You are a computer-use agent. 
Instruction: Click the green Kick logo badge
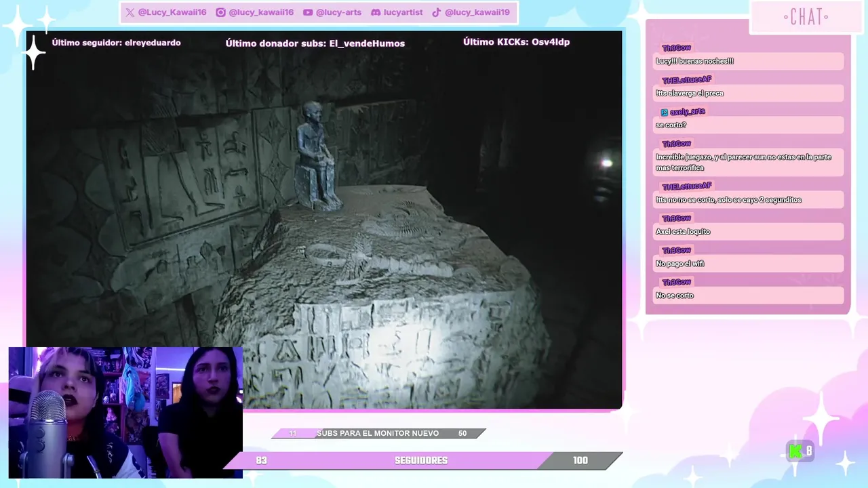(795, 451)
